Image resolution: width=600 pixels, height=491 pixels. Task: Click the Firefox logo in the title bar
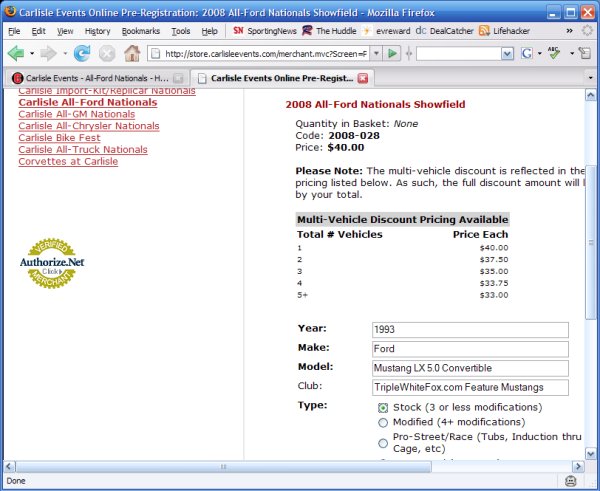(x=10, y=11)
